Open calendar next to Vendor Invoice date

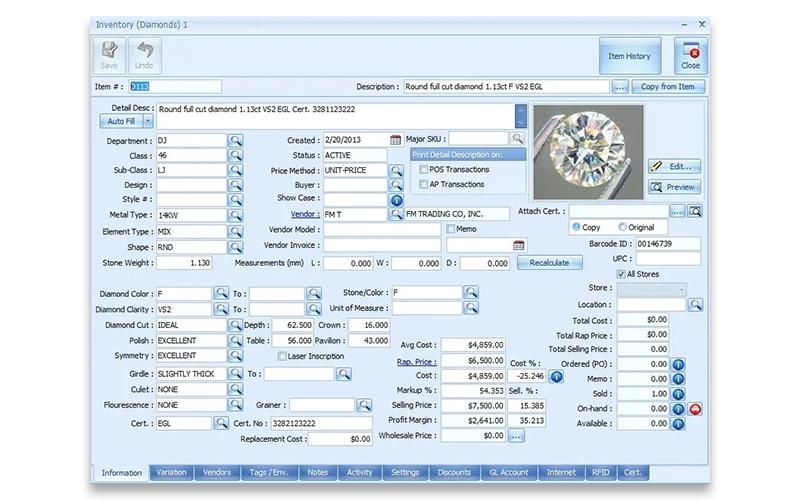[x=519, y=245]
